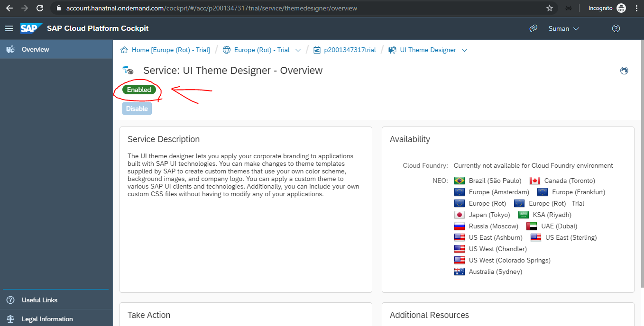Open Legal Information in the sidebar
The image size is (644, 326).
point(47,319)
